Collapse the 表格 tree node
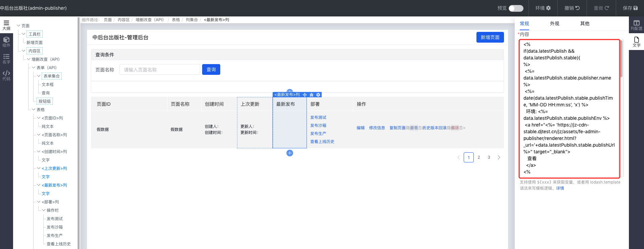The image size is (644, 249). point(34,109)
